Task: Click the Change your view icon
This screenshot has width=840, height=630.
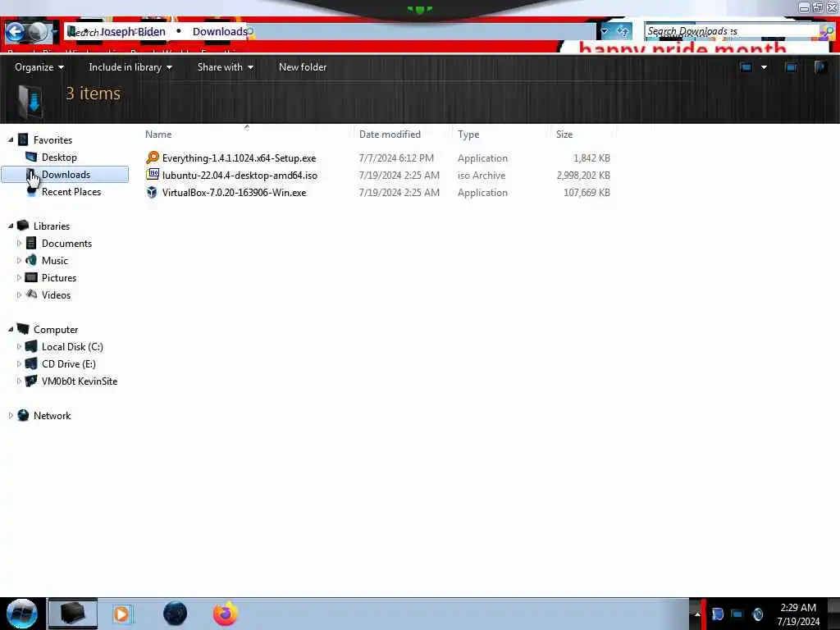Action: tap(746, 67)
